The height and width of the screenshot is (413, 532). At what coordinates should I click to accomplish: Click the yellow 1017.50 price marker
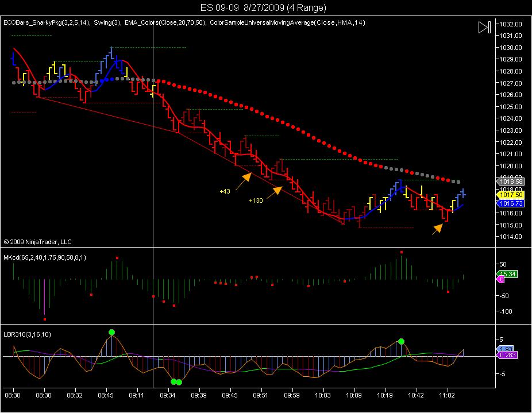point(510,195)
